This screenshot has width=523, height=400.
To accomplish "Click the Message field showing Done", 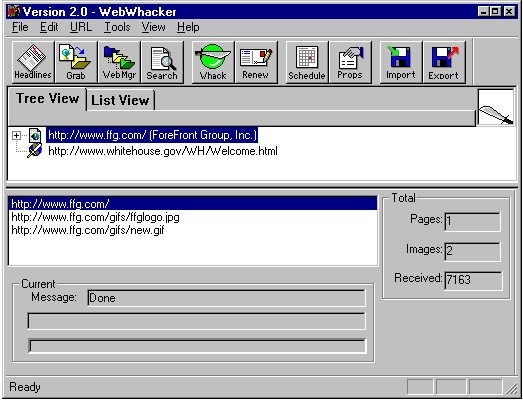I will [x=226, y=298].
